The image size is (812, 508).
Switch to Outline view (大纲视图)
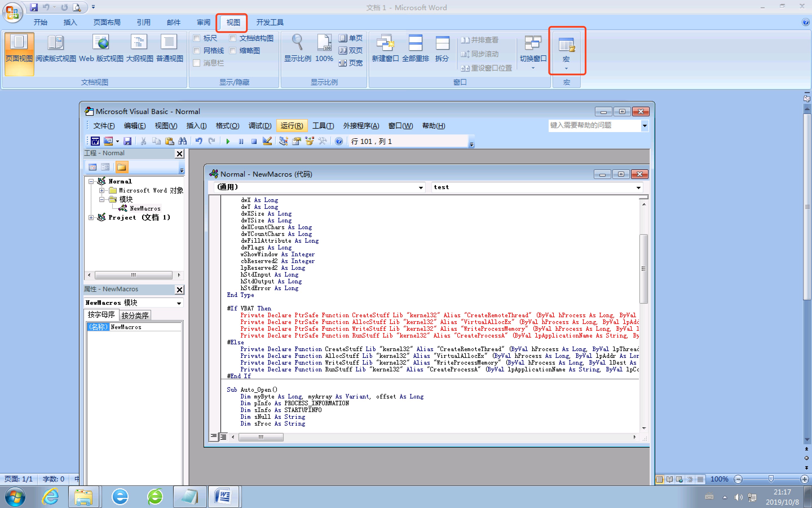coord(139,48)
